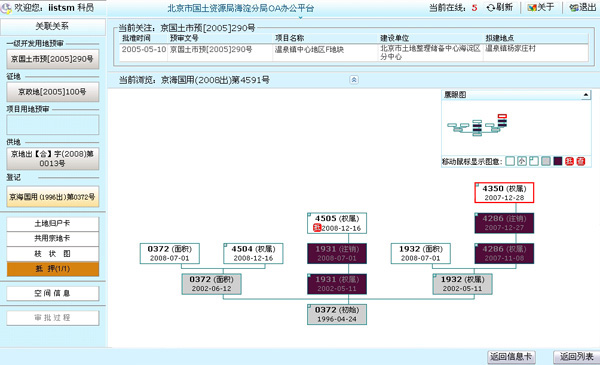Viewport: 600px width, 365px height.
Task: Click the 返回信息卡 button
Action: 511,357
